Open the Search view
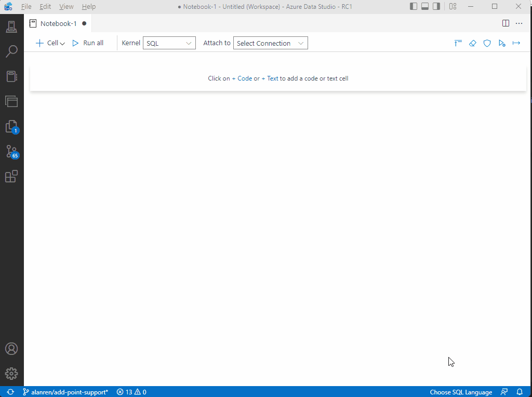 pyautogui.click(x=11, y=51)
